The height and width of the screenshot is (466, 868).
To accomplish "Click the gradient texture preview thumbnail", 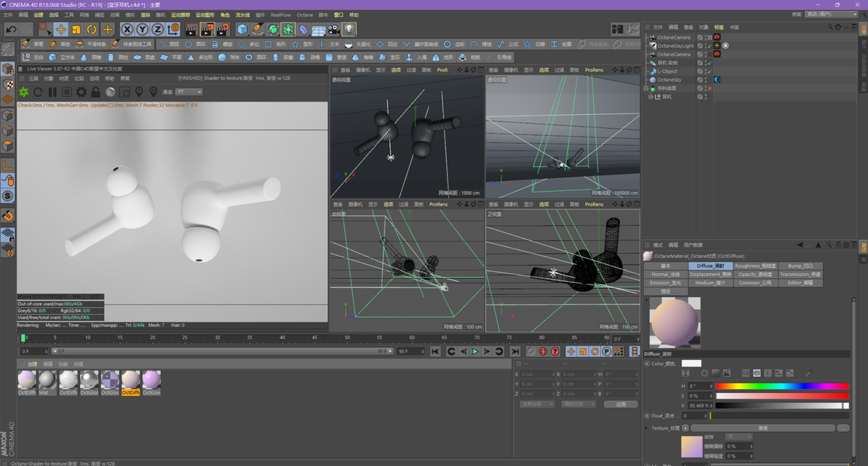I will click(692, 447).
